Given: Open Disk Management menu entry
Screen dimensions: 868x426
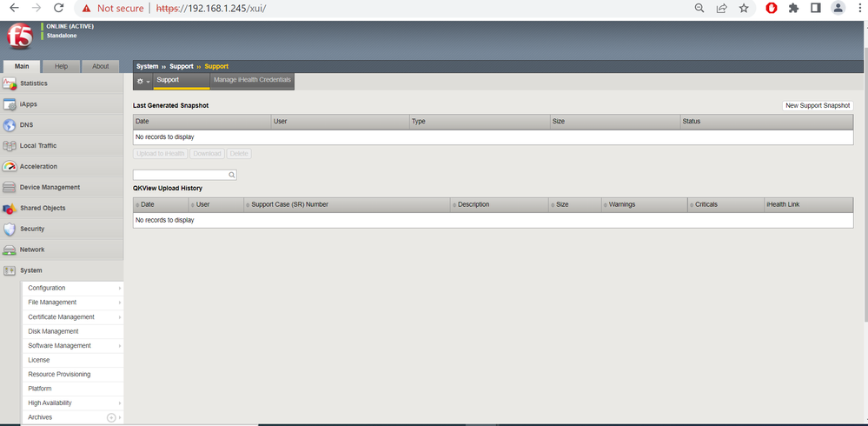Looking at the screenshot, I should coord(72,332).
